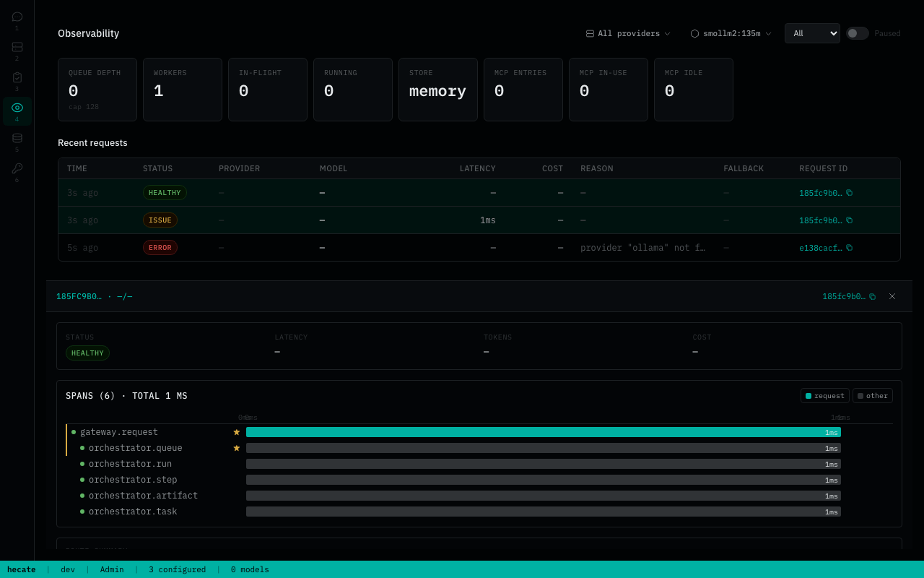The image size is (924, 578).
Task: Sort by the COST column header
Action: coord(553,168)
